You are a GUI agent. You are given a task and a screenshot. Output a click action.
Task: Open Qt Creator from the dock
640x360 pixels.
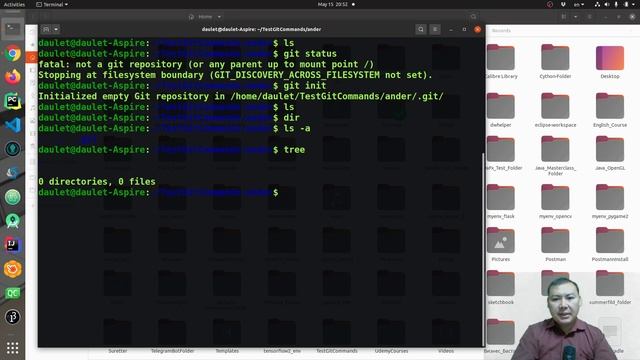(12, 293)
